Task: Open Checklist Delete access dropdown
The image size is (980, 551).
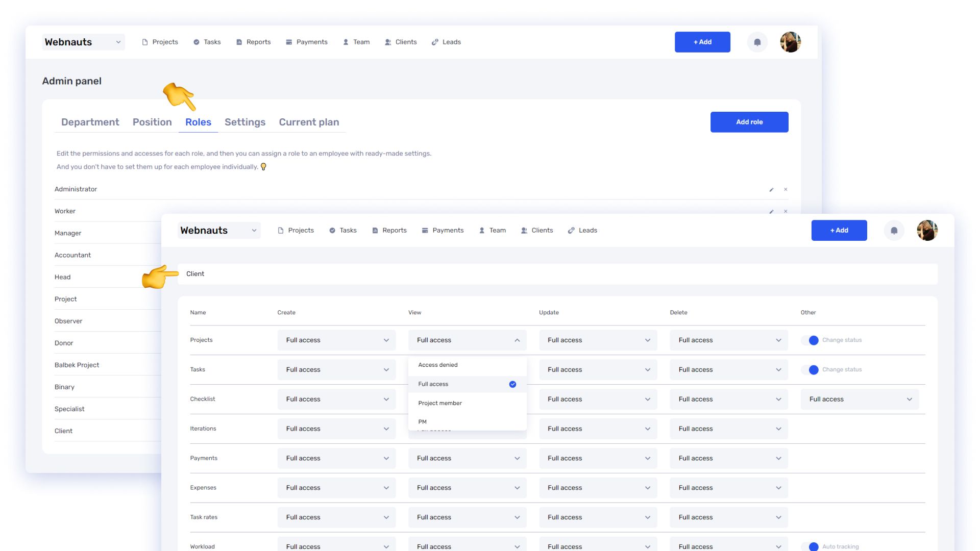Action: (729, 399)
